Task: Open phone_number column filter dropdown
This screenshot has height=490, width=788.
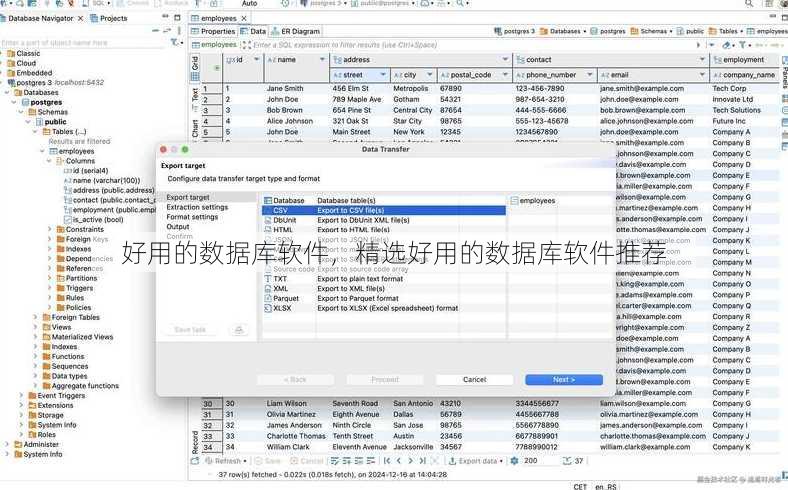Action: 590,75
